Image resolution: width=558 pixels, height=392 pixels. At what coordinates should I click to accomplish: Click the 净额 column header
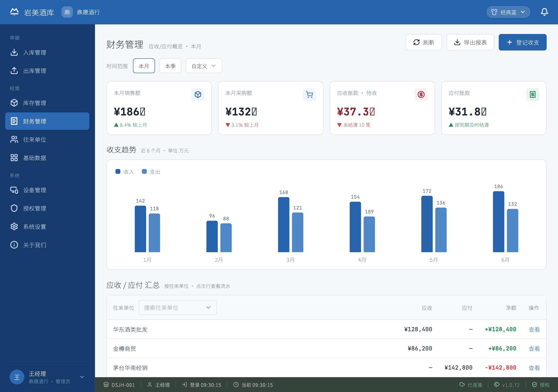tap(511, 308)
